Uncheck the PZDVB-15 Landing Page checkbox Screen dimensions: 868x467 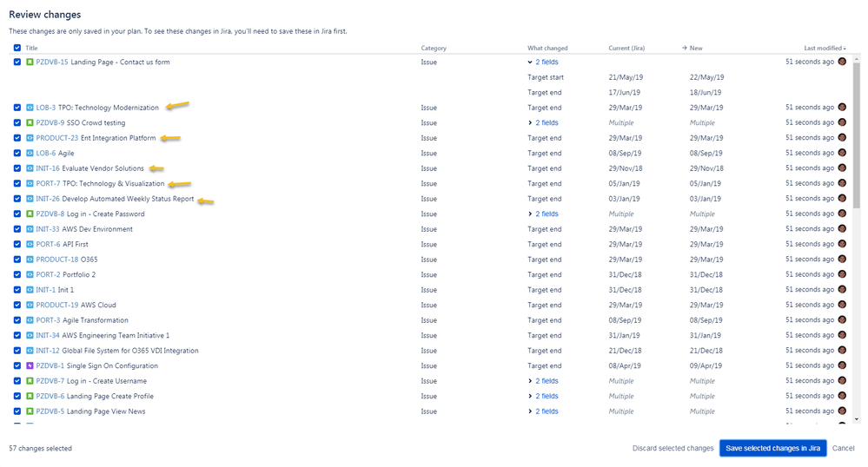17,62
